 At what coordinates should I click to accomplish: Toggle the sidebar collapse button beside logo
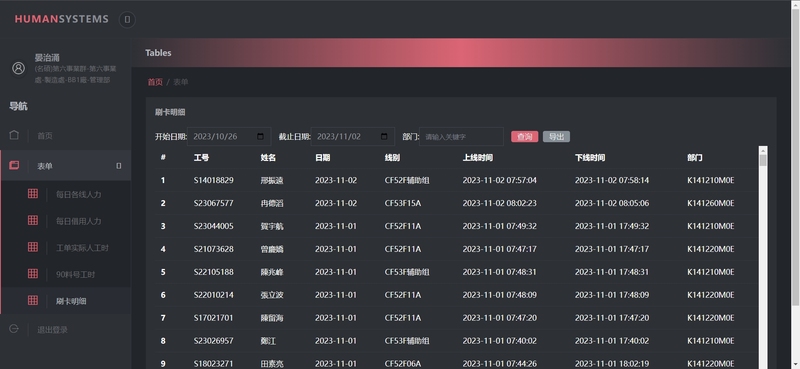pos(127,19)
